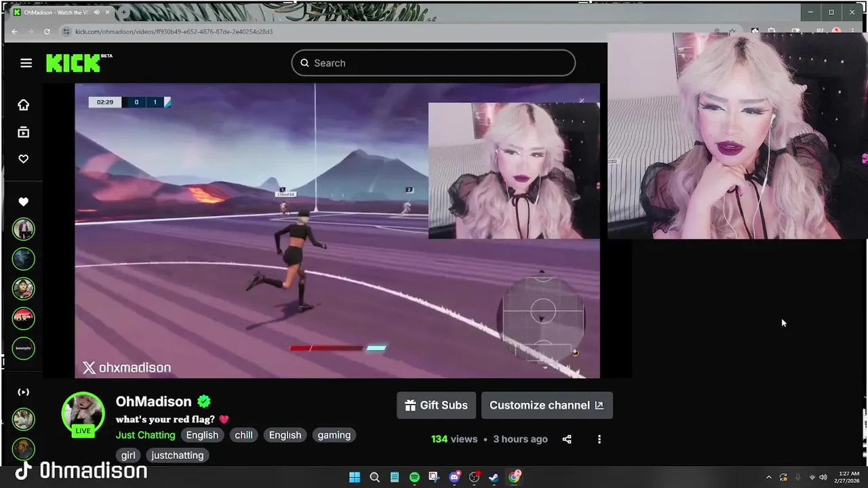Open a new browser tab
The width and height of the screenshot is (868, 488).
click(123, 12)
